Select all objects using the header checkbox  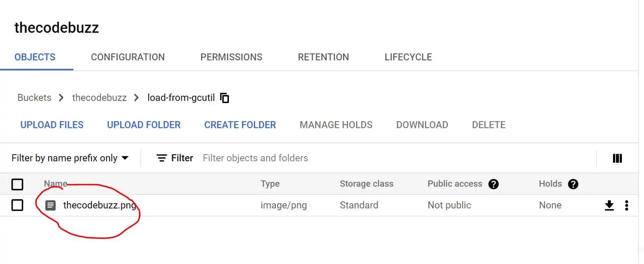tap(17, 184)
